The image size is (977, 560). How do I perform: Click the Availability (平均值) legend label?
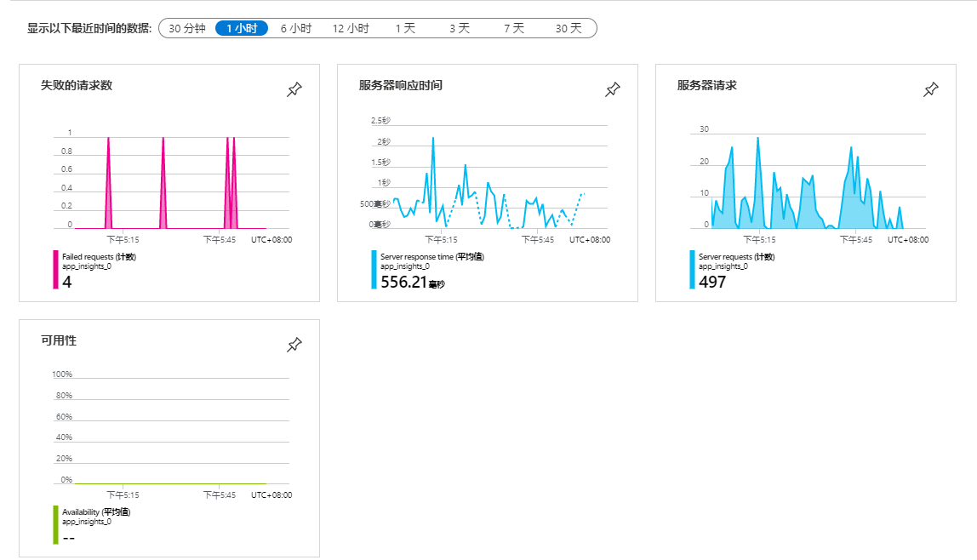[x=96, y=512]
